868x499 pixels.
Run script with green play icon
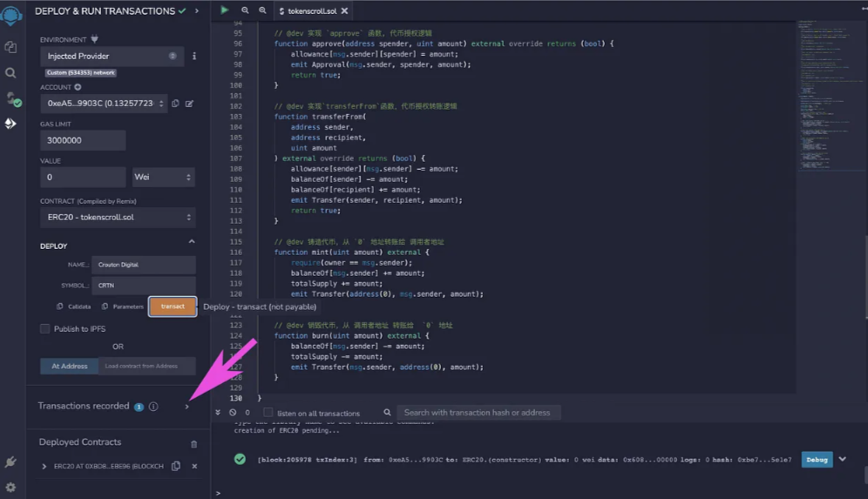(224, 10)
